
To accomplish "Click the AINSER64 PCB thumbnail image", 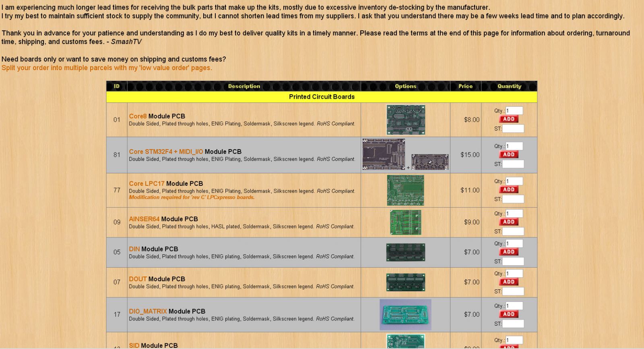I will coord(405,222).
